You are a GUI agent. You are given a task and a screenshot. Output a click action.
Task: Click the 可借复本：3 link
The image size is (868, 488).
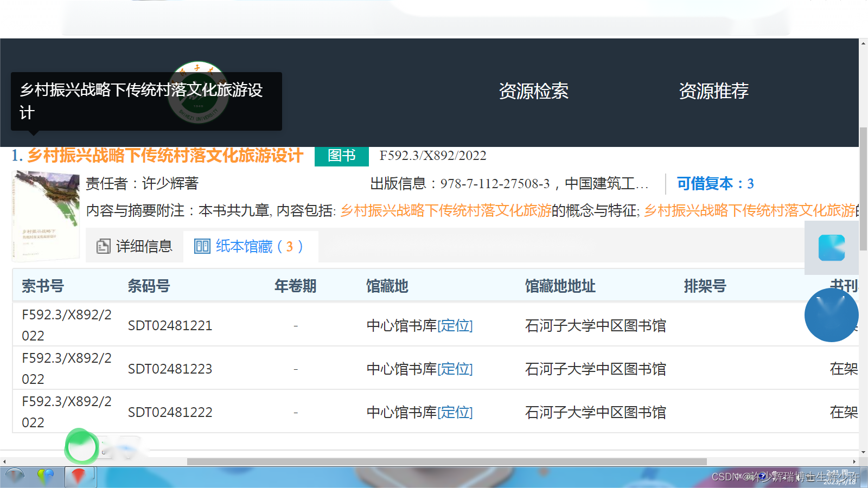click(x=715, y=184)
